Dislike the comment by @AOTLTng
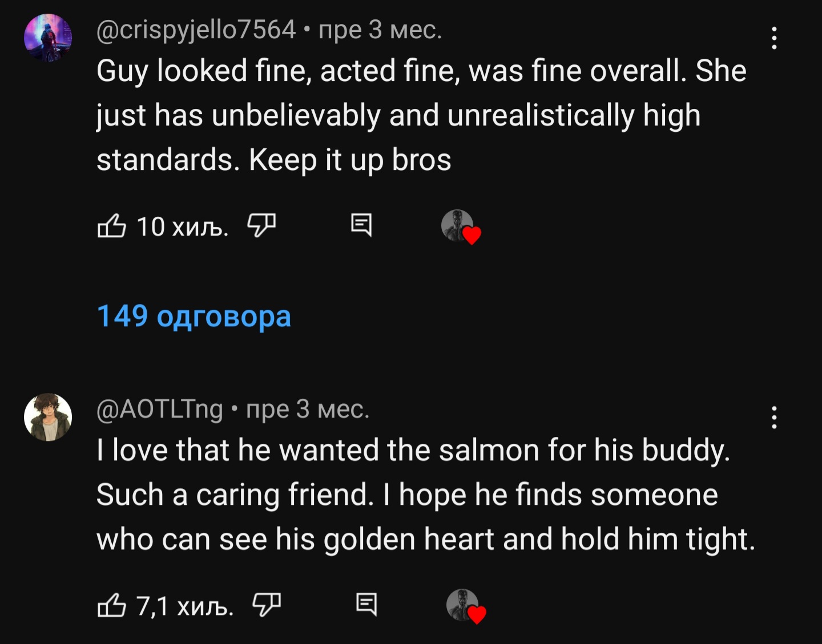The image size is (822, 644). [x=267, y=605]
